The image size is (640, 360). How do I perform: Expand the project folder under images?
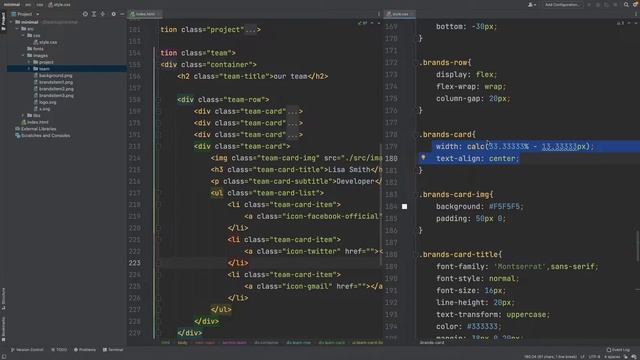point(29,62)
